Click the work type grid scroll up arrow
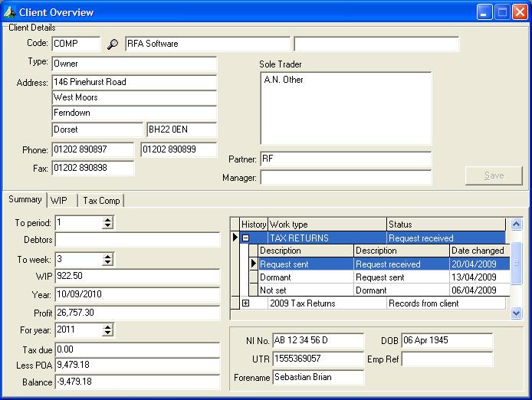Viewport: 532px width, 400px height. coord(516,224)
